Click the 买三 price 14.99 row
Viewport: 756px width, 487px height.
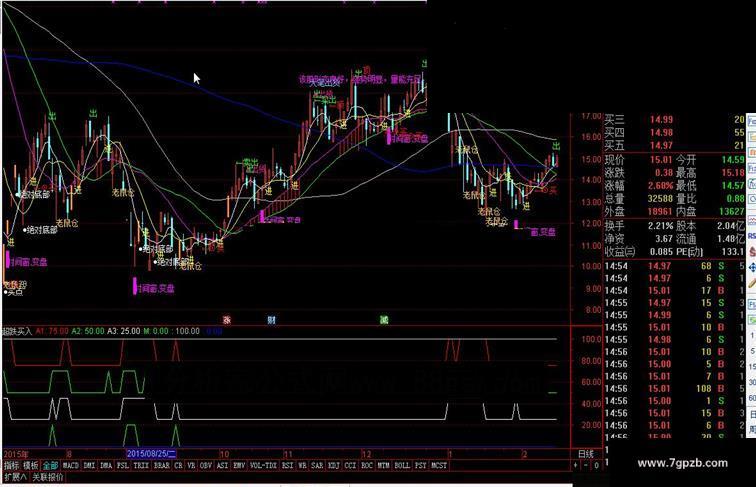pyautogui.click(x=675, y=120)
